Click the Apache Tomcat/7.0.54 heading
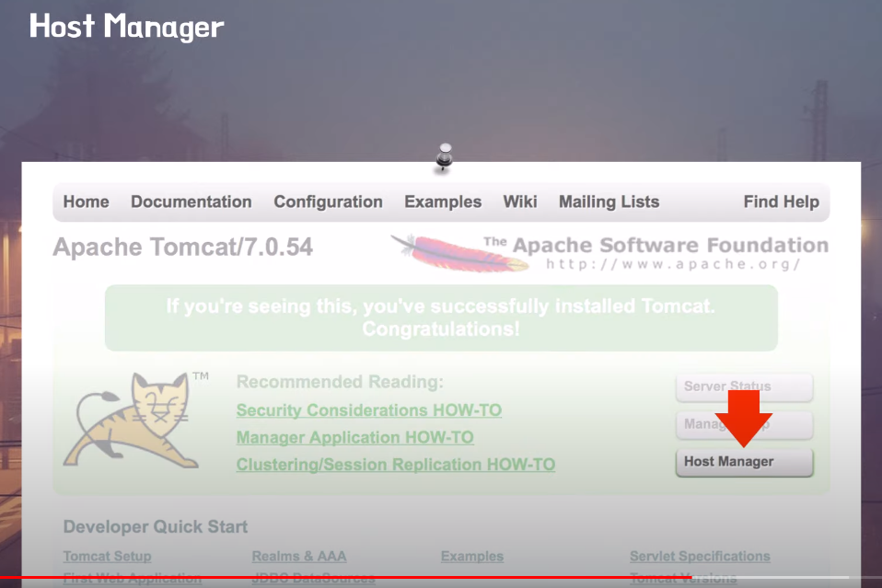882x588 pixels. click(x=183, y=248)
